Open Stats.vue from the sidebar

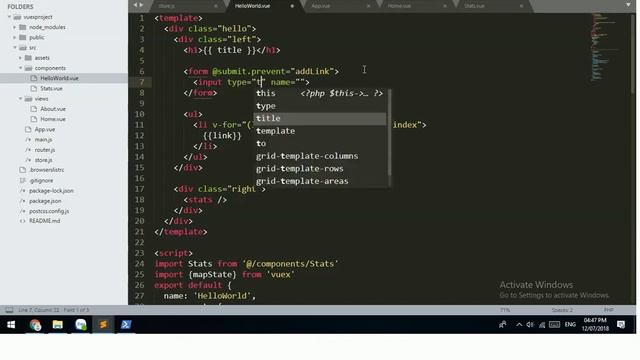click(51, 89)
